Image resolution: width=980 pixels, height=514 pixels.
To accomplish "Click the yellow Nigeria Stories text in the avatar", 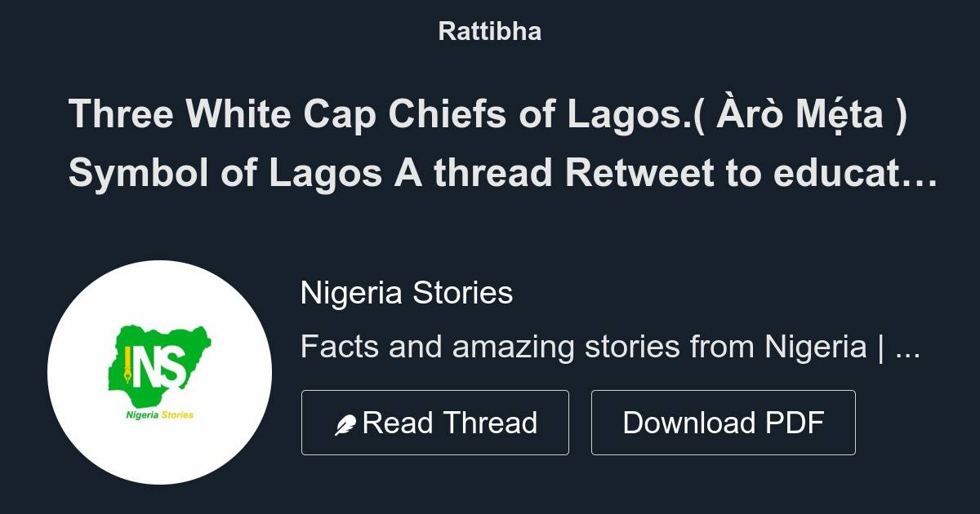I will coord(160,414).
